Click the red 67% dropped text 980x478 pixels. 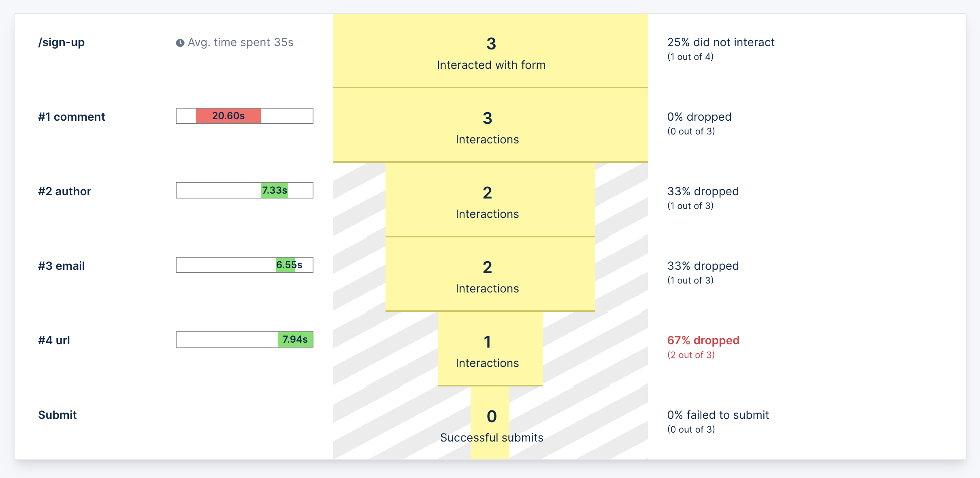(x=703, y=341)
